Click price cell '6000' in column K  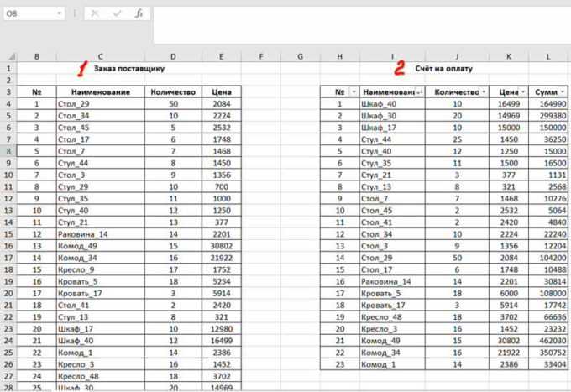click(x=509, y=293)
